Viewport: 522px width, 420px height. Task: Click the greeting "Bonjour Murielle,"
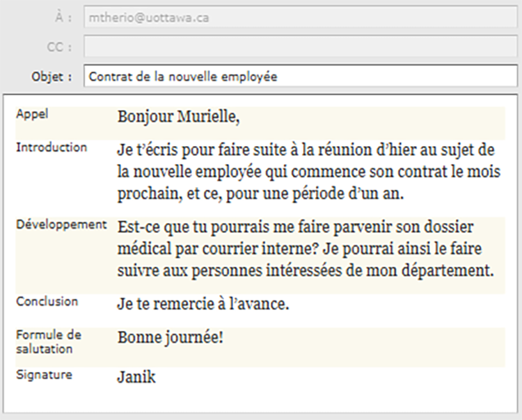[x=179, y=117]
